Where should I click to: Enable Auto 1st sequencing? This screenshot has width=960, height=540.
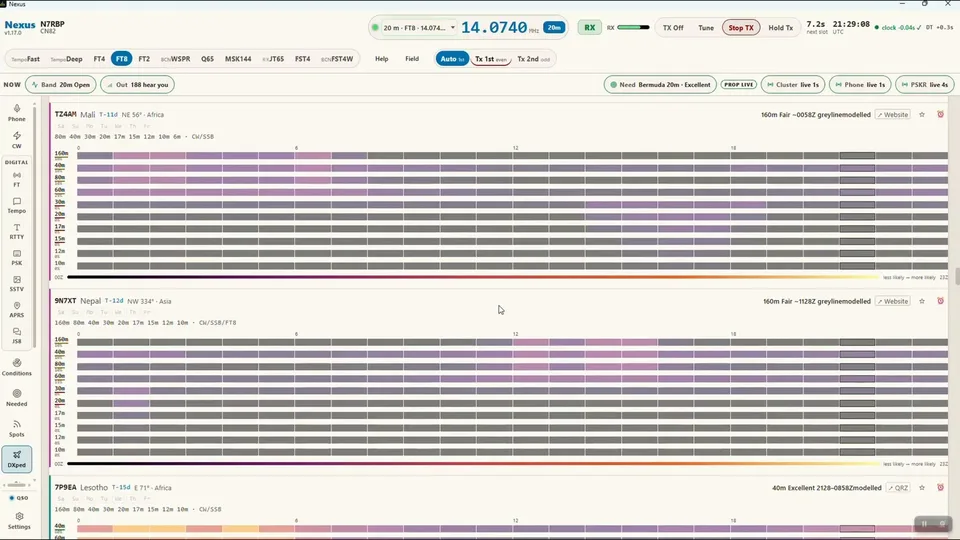452,59
